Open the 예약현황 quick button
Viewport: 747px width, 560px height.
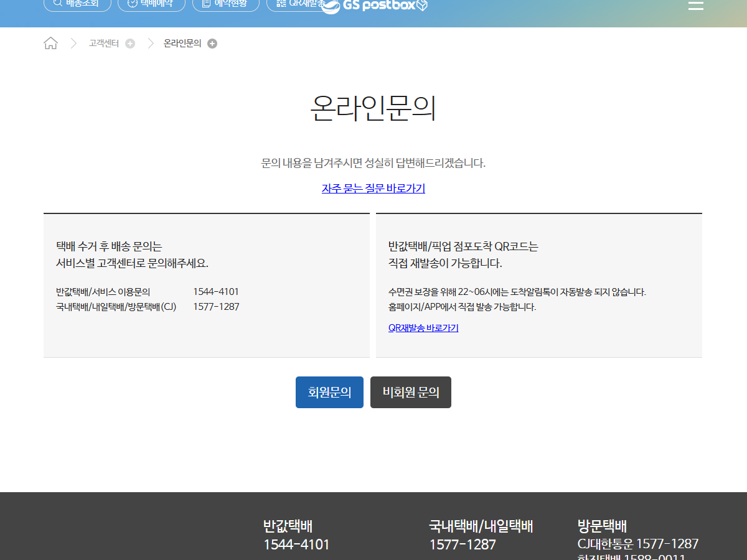226,5
